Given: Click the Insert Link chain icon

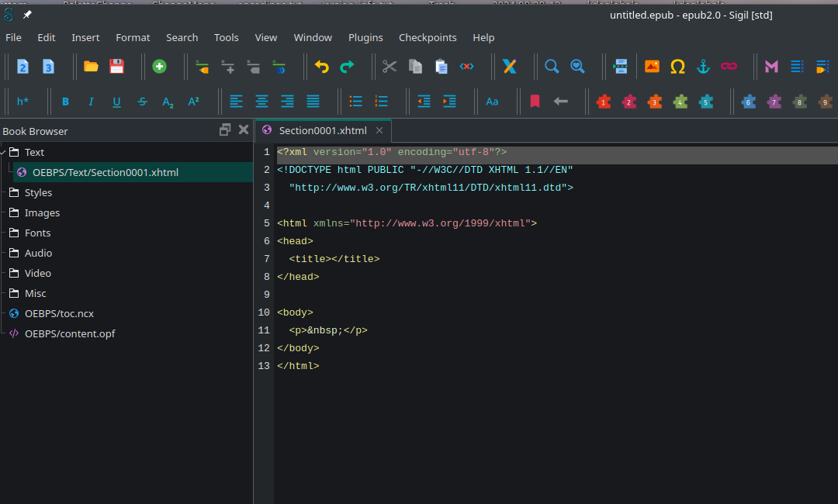Looking at the screenshot, I should pos(729,67).
